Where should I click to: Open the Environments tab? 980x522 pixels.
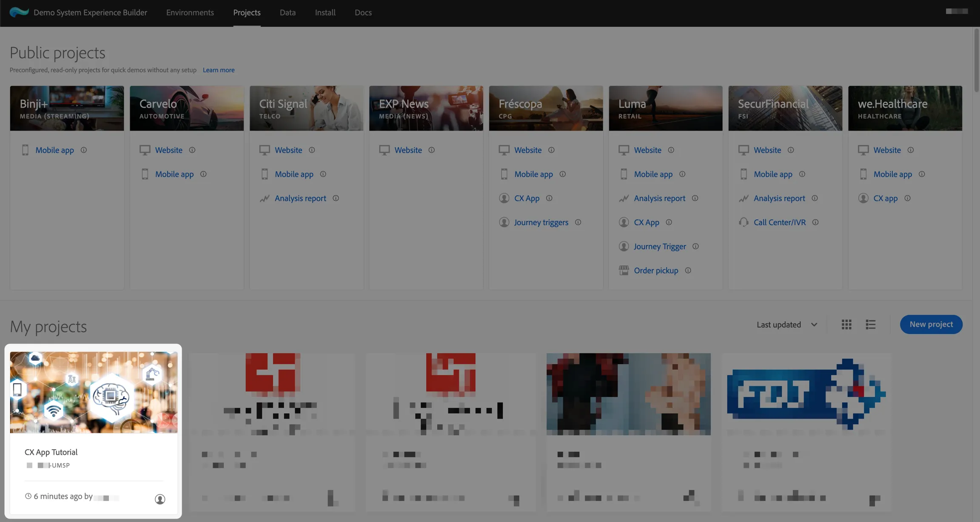click(190, 12)
